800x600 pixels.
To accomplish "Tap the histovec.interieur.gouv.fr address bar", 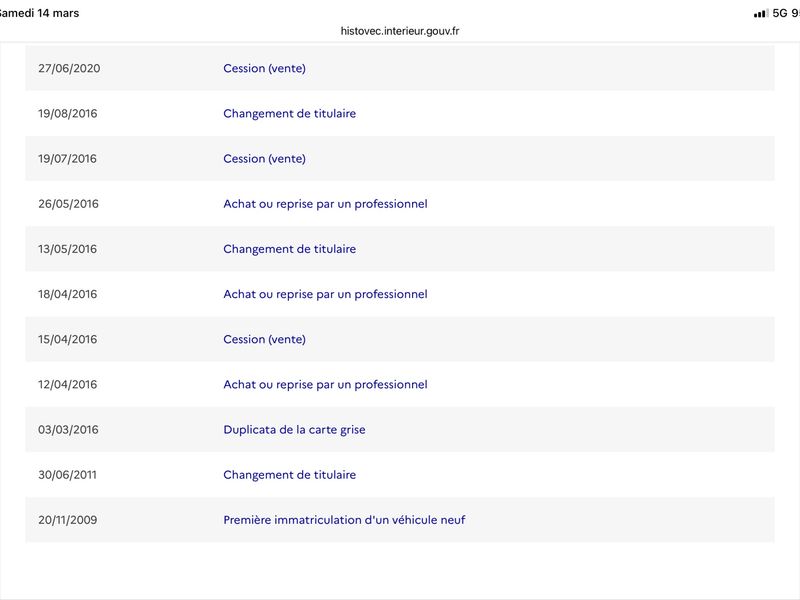I will point(400,31).
